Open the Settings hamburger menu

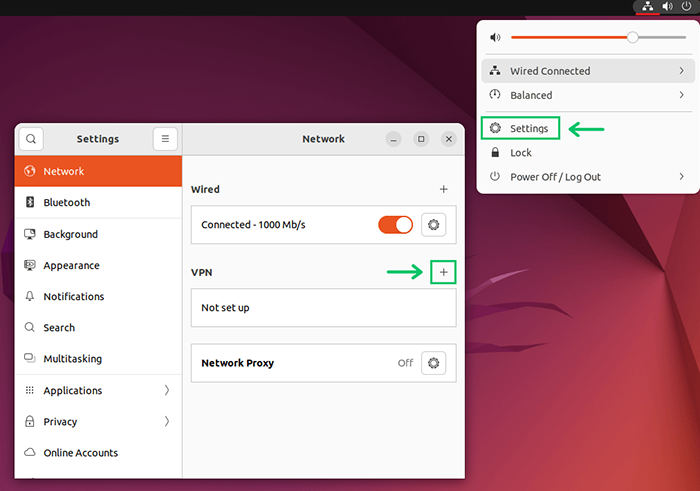(x=165, y=139)
